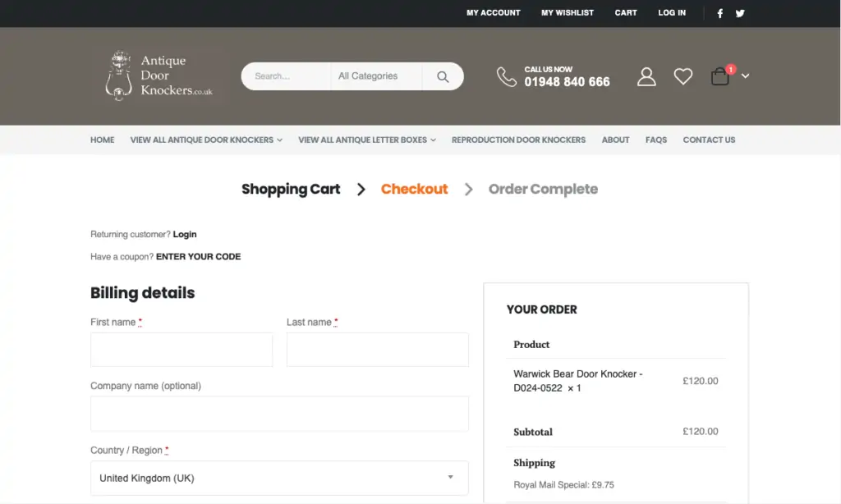Open the Country / Region dropdown
The image size is (841, 504).
[x=279, y=478]
